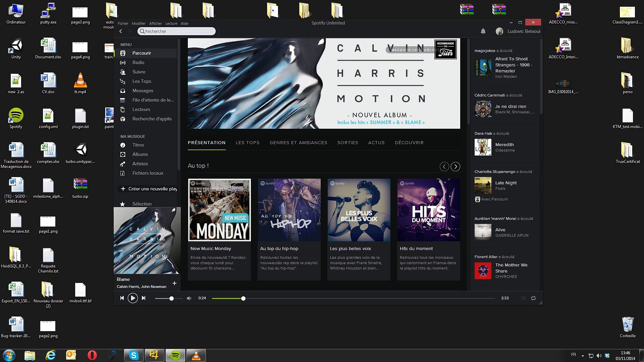Show next Au top carousel items
The height and width of the screenshot is (362, 644).
click(455, 167)
